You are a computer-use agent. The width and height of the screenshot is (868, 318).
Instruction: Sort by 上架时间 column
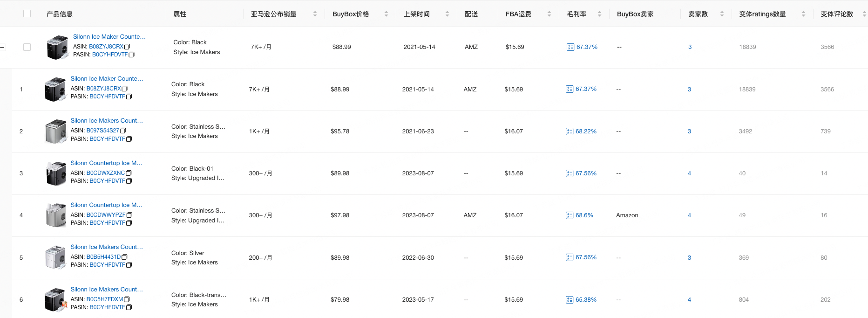tap(447, 14)
